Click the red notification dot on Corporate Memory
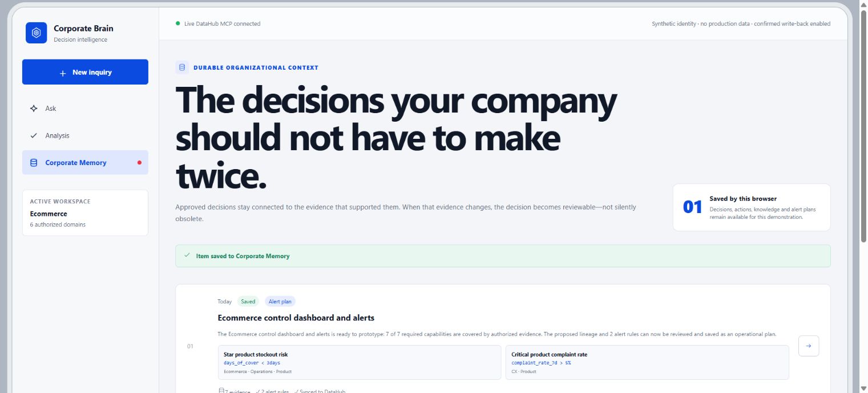The height and width of the screenshot is (393, 868). point(139,163)
